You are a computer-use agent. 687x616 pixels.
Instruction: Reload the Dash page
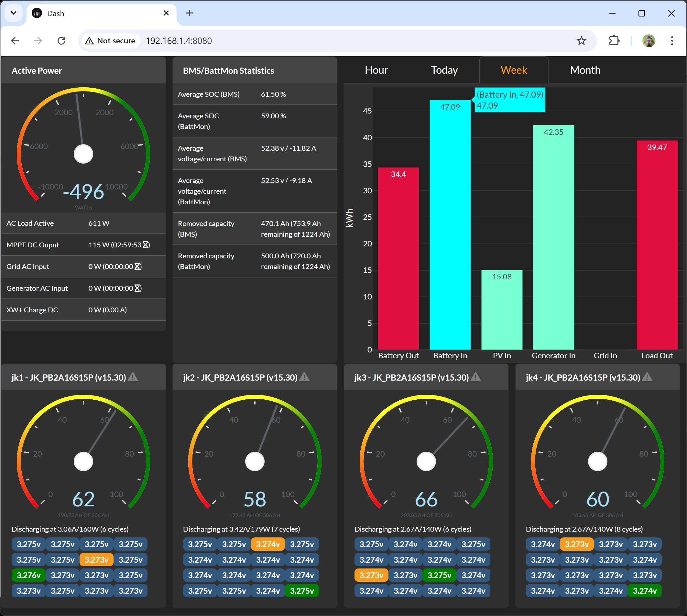[62, 41]
